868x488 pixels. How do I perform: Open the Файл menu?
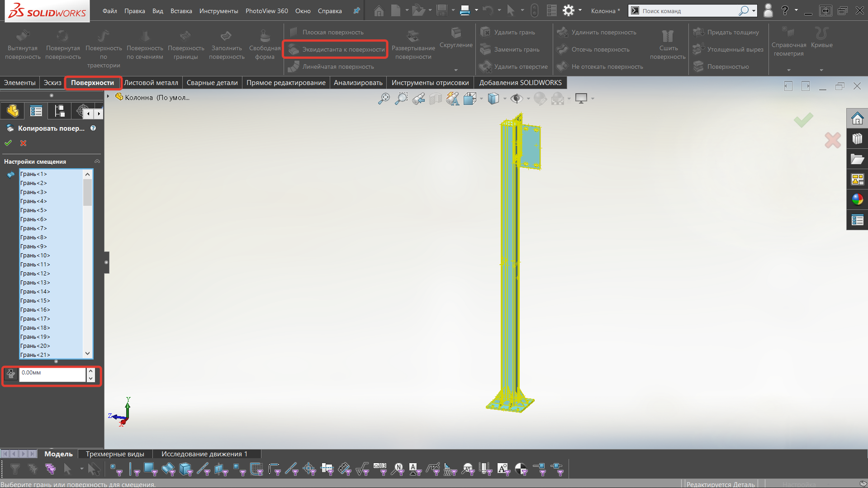point(109,11)
